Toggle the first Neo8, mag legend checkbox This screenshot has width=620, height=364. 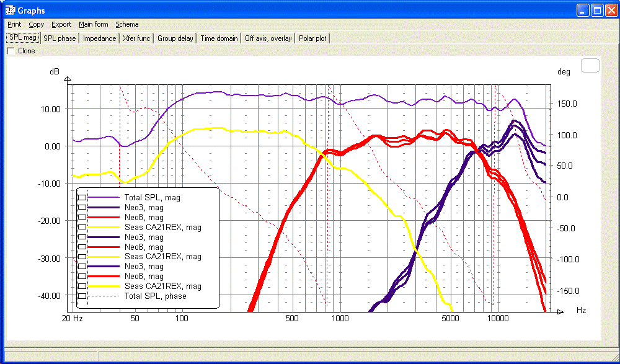[82, 217]
